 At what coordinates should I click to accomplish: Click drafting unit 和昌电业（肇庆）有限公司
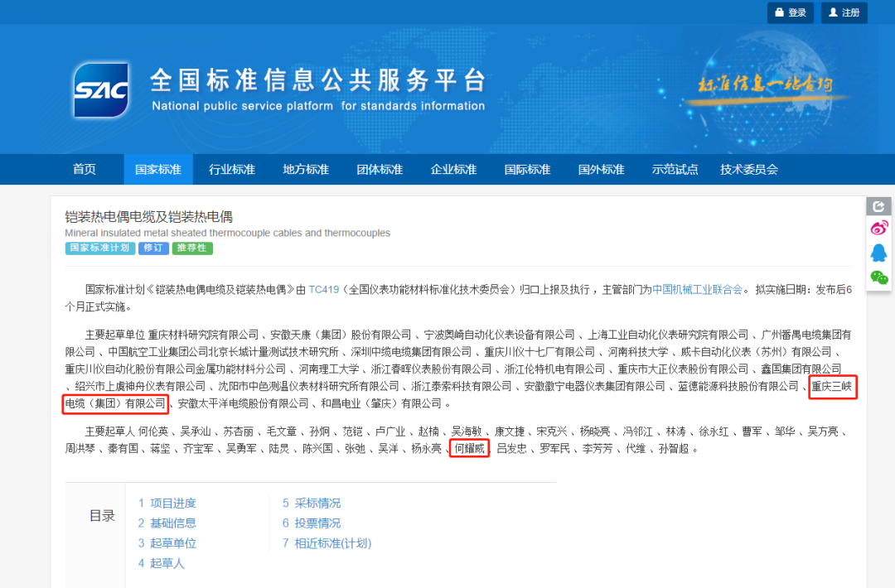coord(381,403)
